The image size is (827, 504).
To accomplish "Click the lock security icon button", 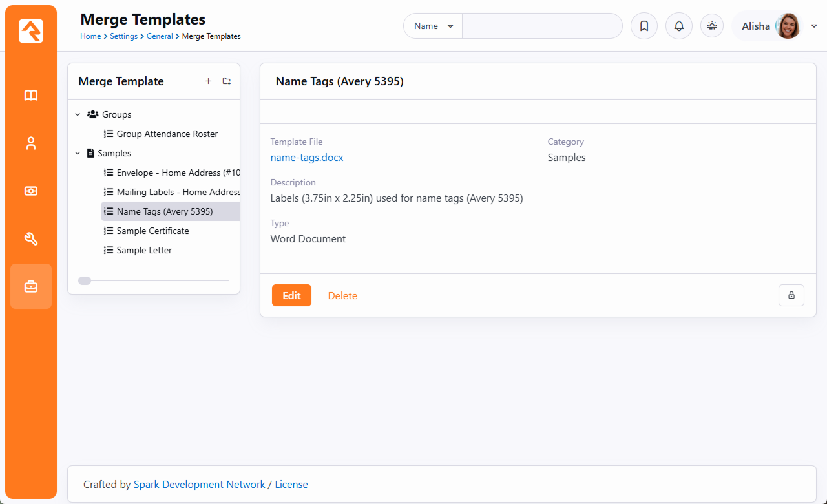I will (x=791, y=295).
